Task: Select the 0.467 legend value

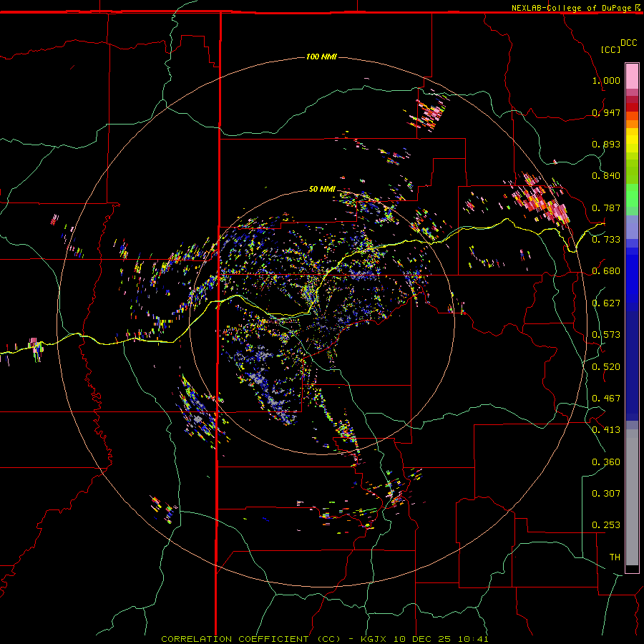Action: 606,399
